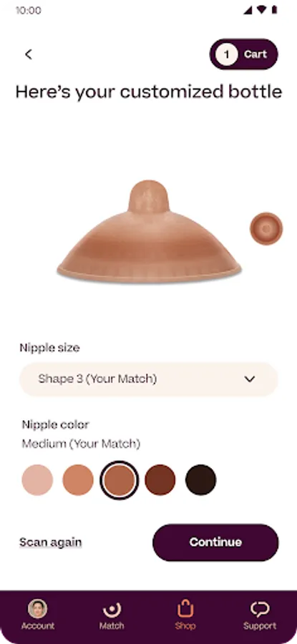The height and width of the screenshot is (644, 297).
Task: Tap the Match smile icon
Action: point(112,610)
